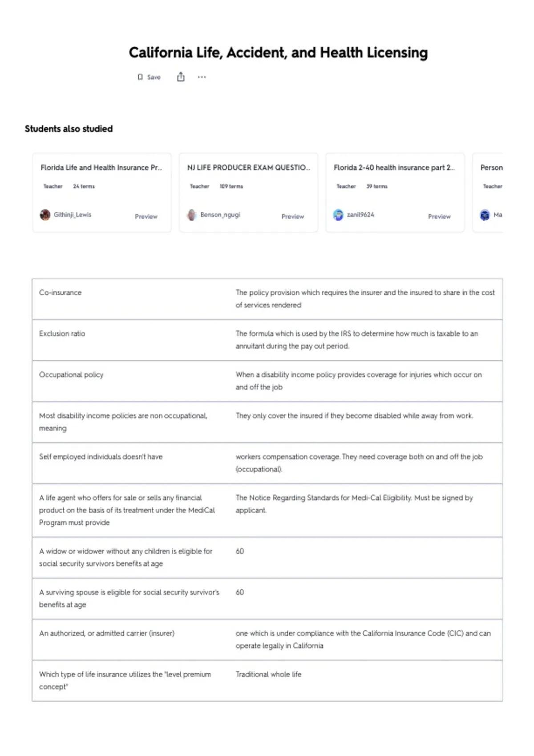Select the Occupational policy term row
Viewport: 534px width, 756px height.
point(267,381)
